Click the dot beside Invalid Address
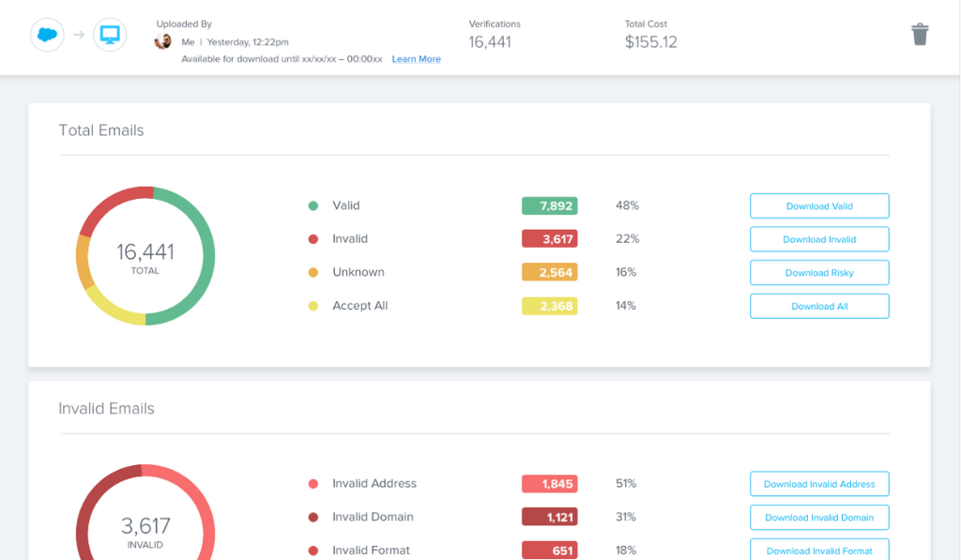961x560 pixels. pyautogui.click(x=313, y=484)
